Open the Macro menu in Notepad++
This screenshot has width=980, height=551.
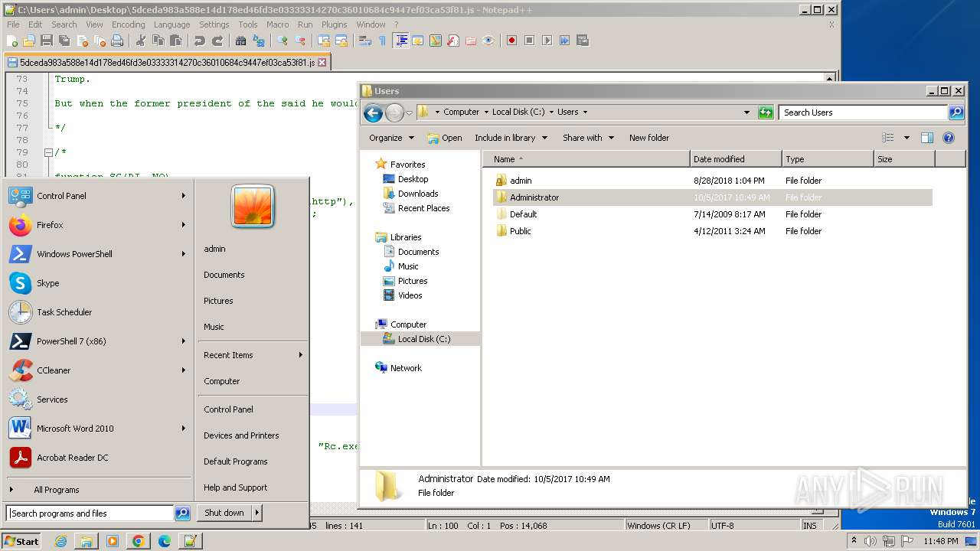click(x=277, y=24)
